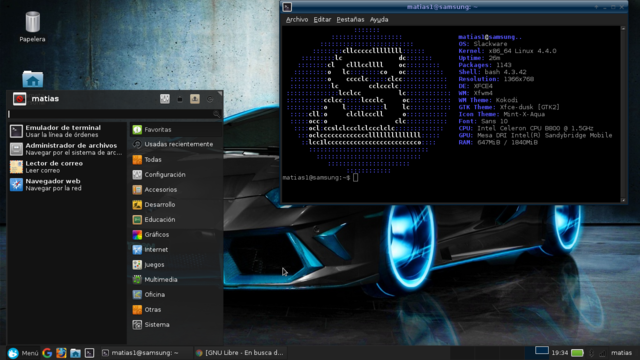Click the Menú button on the panel
The width and height of the screenshot is (640, 360).
pos(23,353)
